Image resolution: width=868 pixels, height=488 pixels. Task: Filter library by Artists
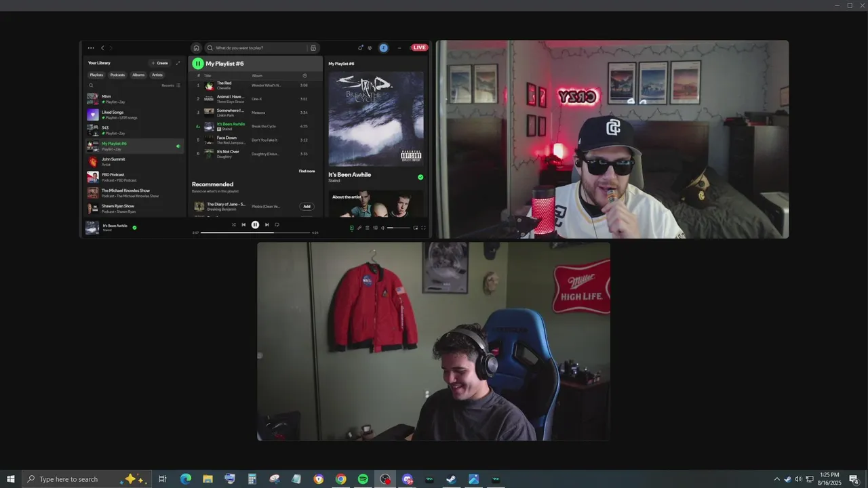pos(157,75)
